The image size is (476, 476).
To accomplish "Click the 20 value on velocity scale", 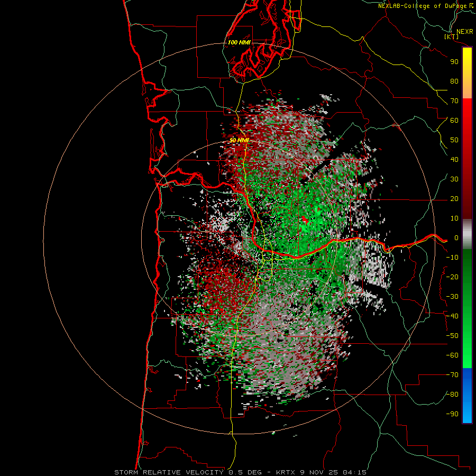I will [454, 199].
